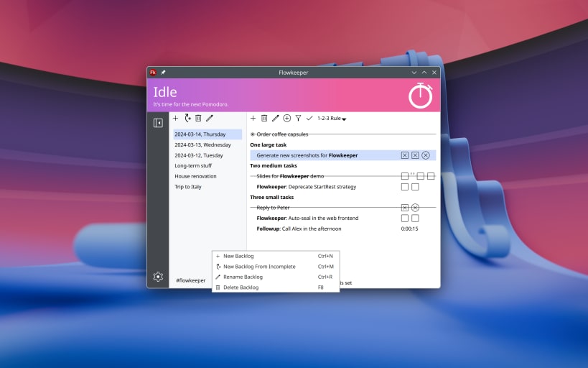Screen dimensions: 588x368
Task: Click pencil icon in work item toolbar
Action: tap(276, 119)
